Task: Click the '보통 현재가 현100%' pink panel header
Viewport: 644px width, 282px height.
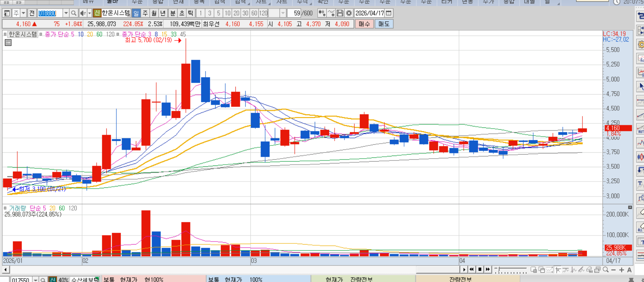Action: (154, 279)
